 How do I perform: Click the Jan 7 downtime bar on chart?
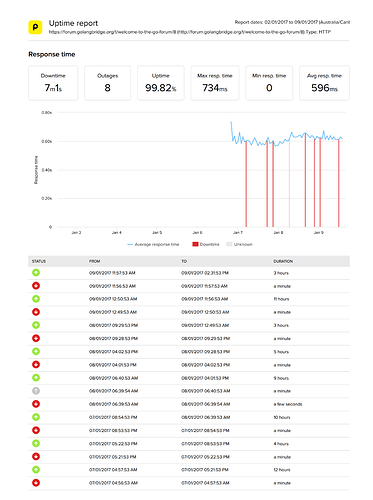pos(246,184)
